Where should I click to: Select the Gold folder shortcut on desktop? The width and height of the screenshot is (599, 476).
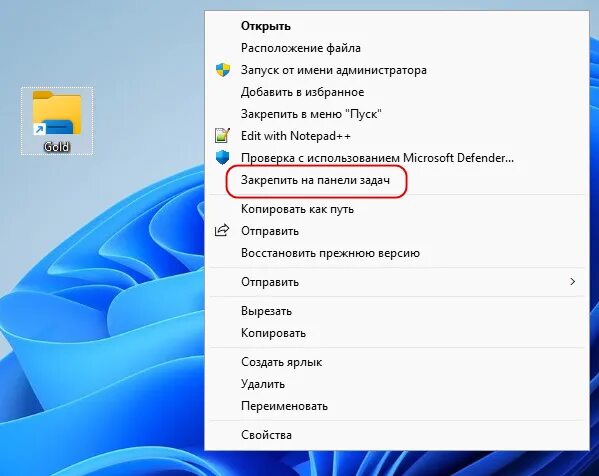pyautogui.click(x=57, y=121)
